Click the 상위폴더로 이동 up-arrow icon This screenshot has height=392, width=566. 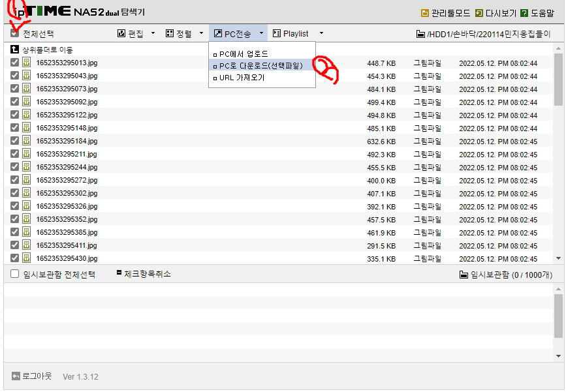point(14,50)
